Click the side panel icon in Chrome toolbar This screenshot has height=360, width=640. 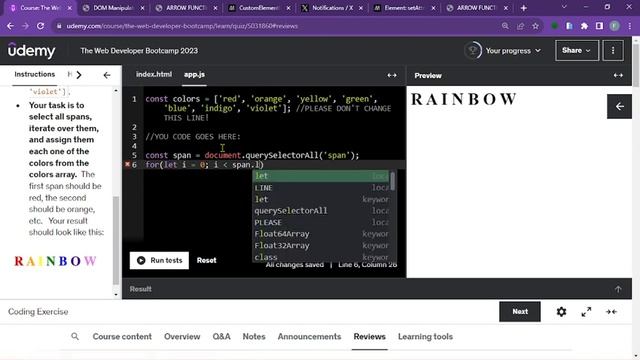pyautogui.click(x=600, y=26)
